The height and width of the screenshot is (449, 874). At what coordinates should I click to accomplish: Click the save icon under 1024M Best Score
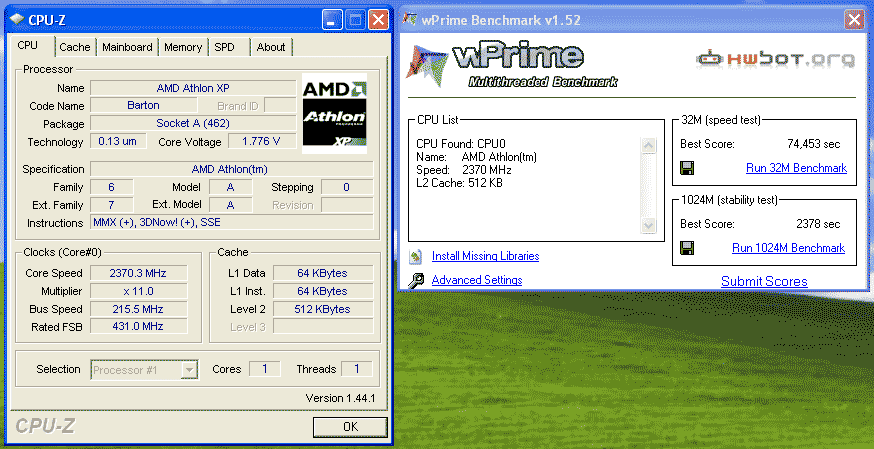point(687,248)
